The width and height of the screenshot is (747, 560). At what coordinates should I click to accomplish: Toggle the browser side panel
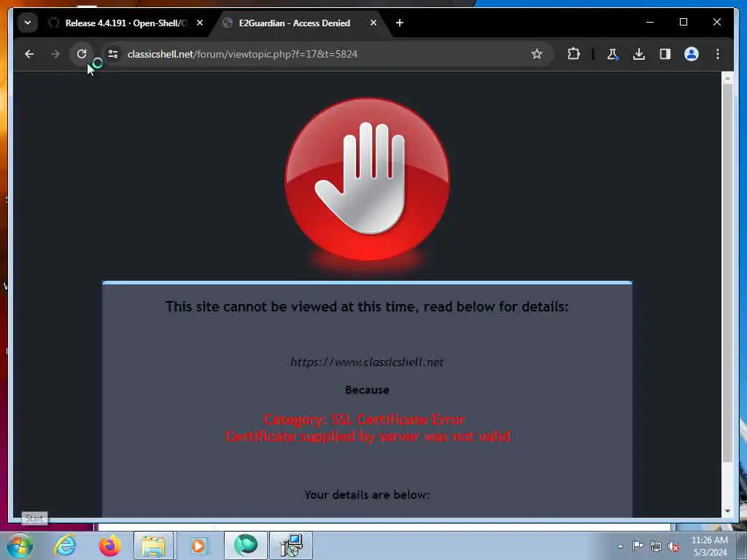[665, 54]
